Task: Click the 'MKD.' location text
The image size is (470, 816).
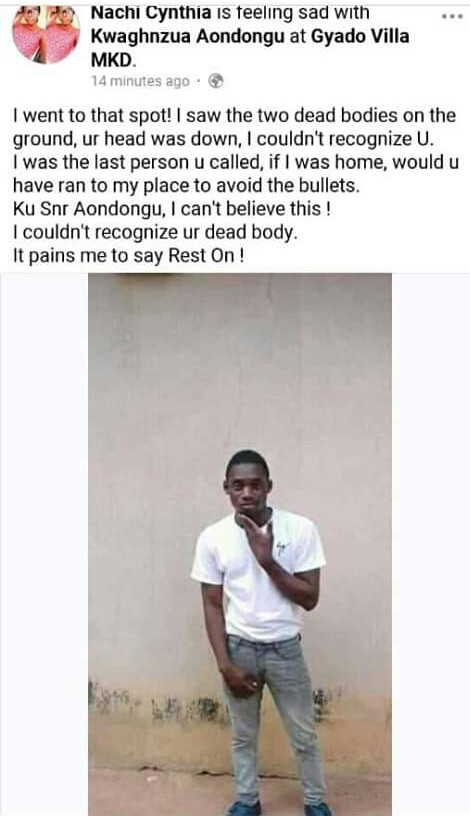Action: (114, 60)
